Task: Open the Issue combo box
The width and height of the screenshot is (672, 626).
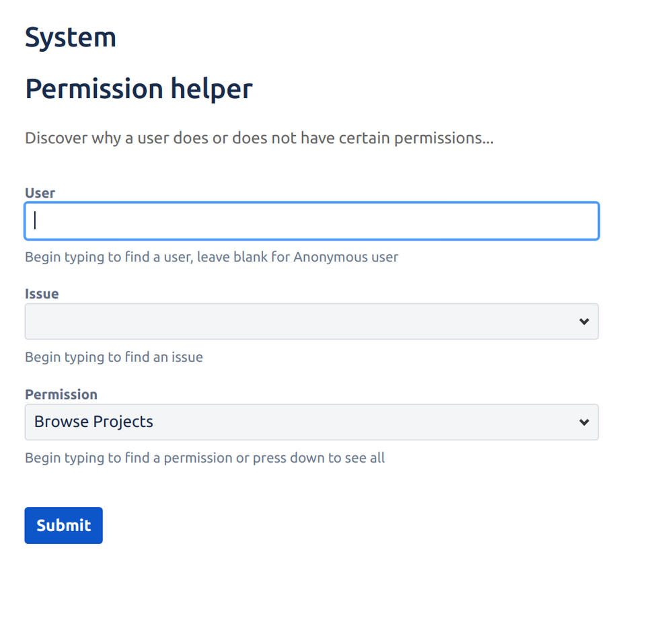Action: (311, 321)
